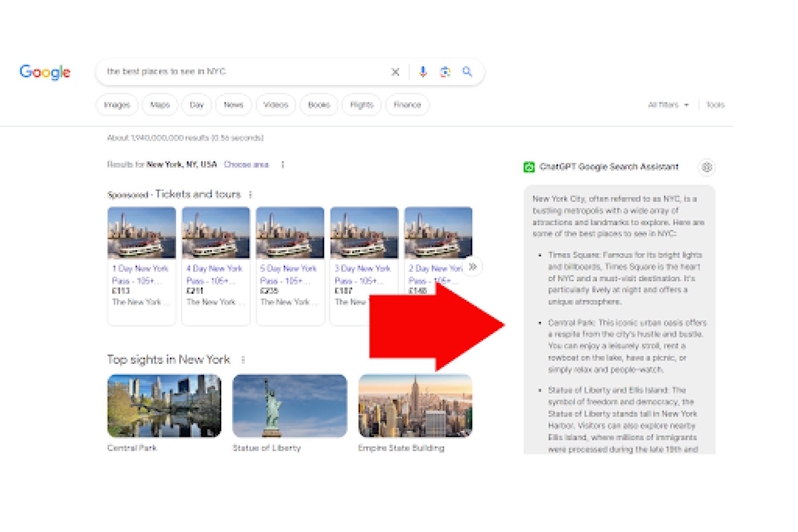The image size is (798, 532).
Task: Open ChatGPT assistant settings gear
Action: point(706,167)
